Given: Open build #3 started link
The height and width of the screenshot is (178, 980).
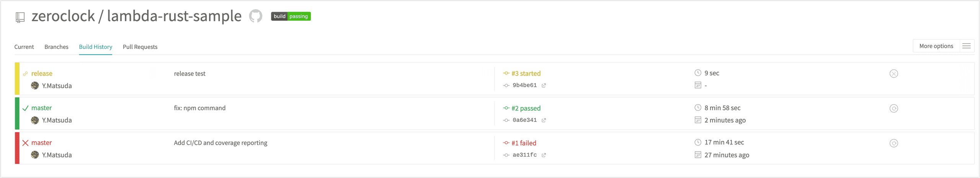Looking at the screenshot, I should 526,73.
